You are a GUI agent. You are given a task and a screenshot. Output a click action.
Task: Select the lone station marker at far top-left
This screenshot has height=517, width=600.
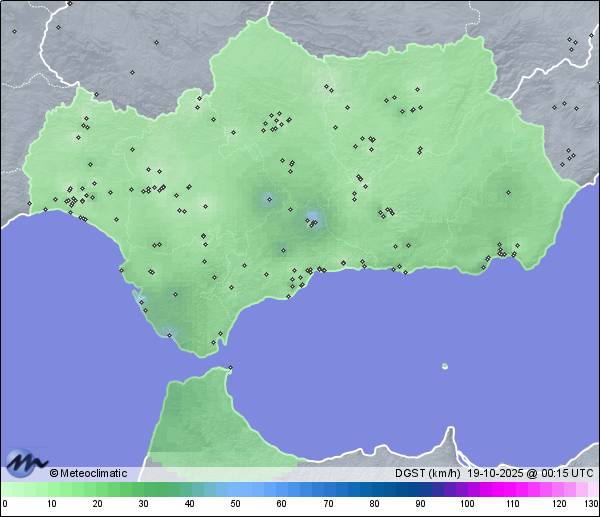tap(14, 31)
